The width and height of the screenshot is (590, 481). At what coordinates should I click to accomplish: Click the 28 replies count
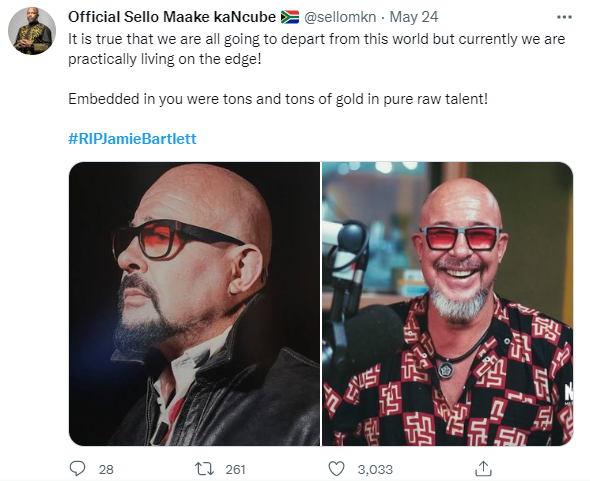tap(106, 469)
